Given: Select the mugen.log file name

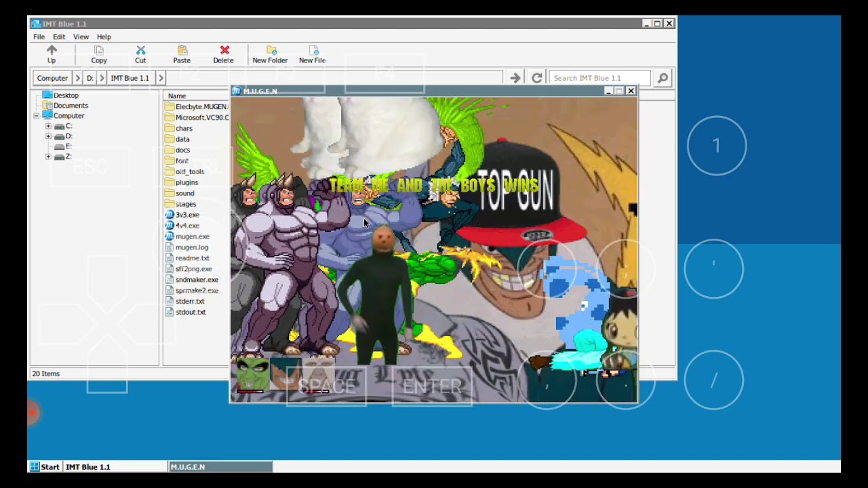Looking at the screenshot, I should click(192, 247).
